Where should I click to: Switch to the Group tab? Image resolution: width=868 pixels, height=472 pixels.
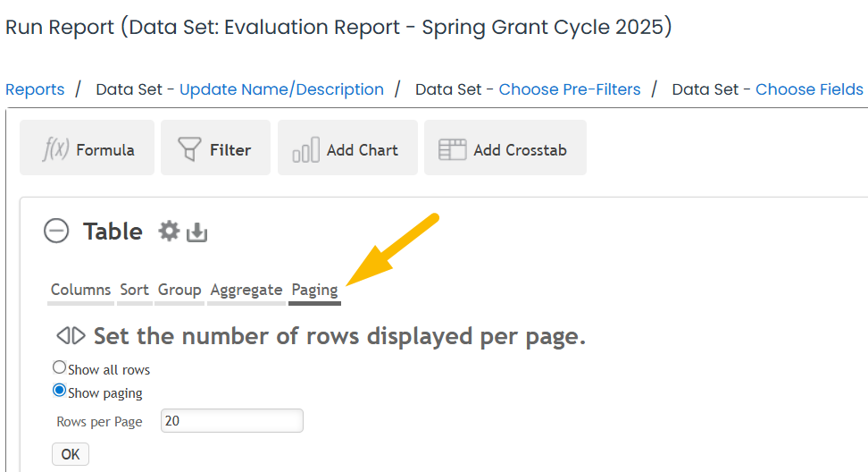(x=179, y=291)
